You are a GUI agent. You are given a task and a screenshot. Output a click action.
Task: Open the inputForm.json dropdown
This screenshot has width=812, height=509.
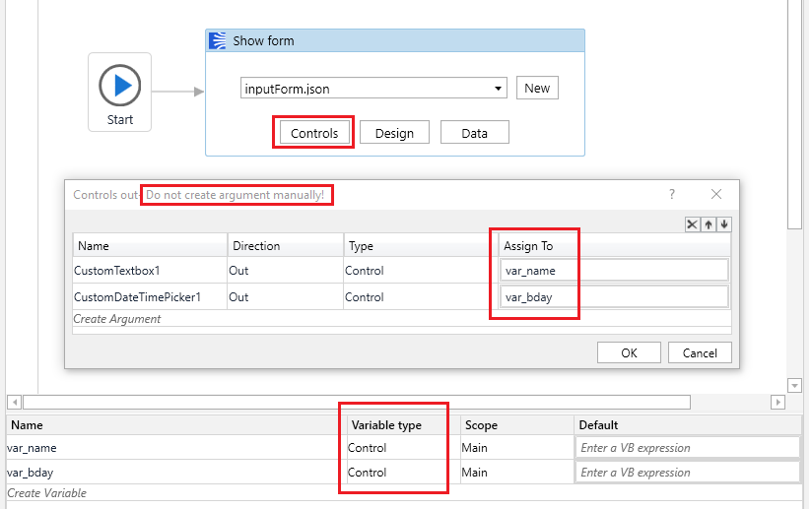coord(498,89)
